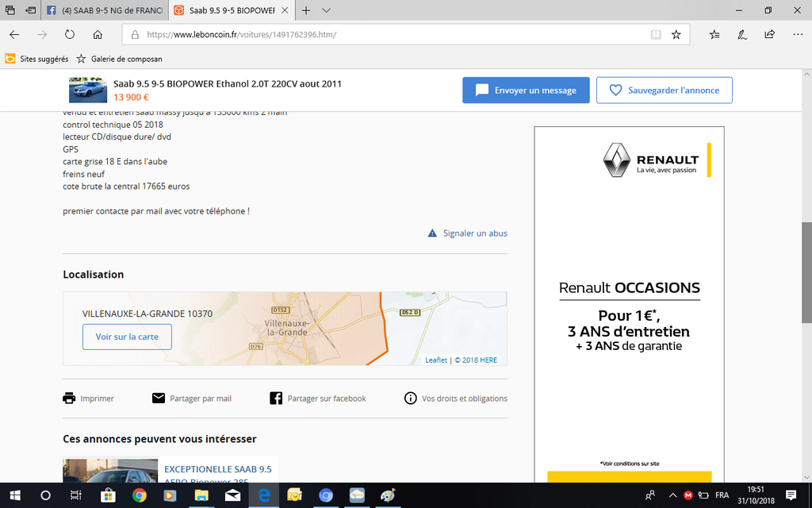
Task: Open the tabs set aside icon
Action: [x=10, y=10]
